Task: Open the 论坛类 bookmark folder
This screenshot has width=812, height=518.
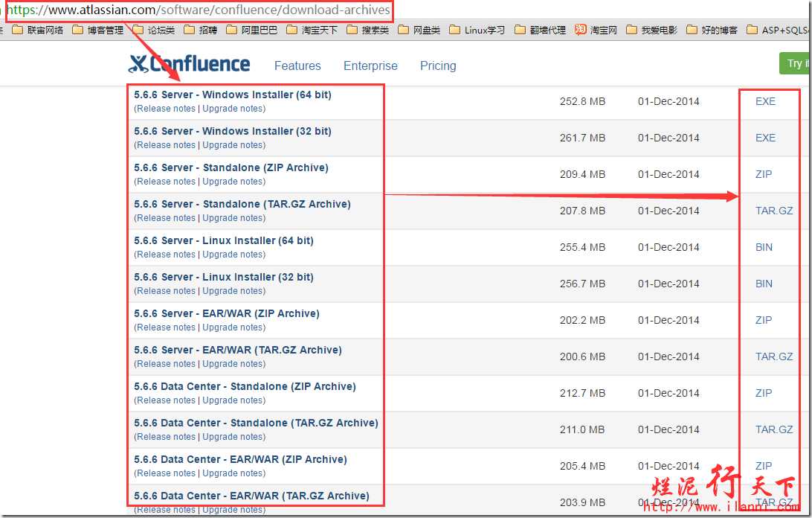Action: [x=154, y=30]
